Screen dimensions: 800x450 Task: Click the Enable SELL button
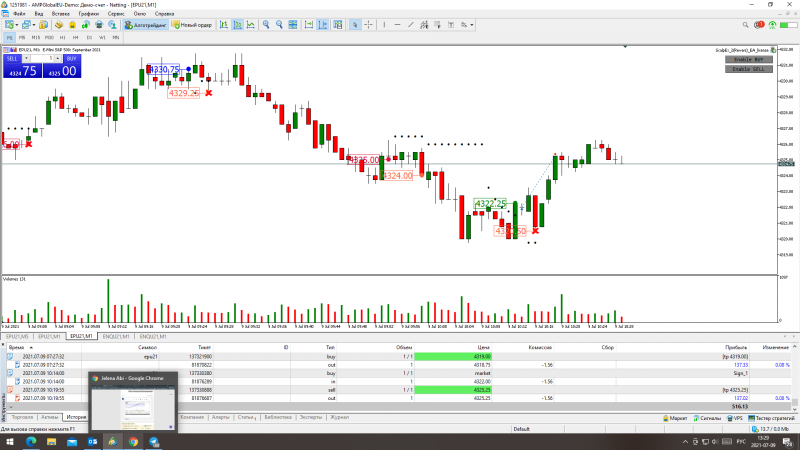point(748,69)
